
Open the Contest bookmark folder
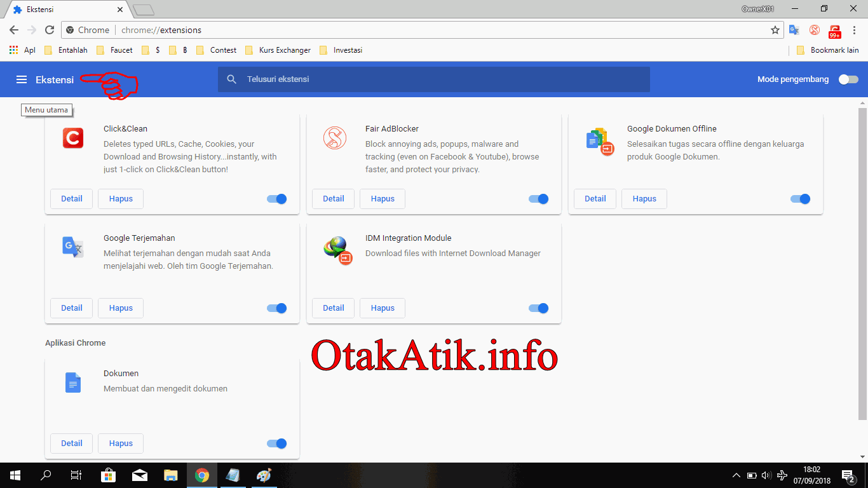(216, 50)
